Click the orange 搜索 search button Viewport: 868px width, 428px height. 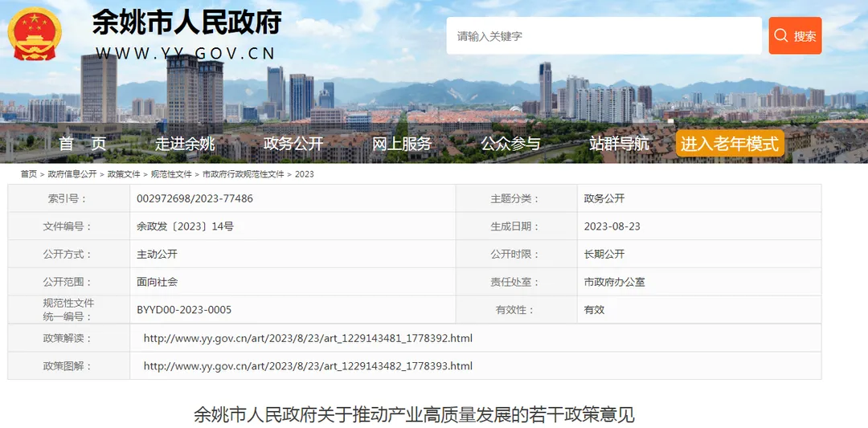[x=795, y=35]
